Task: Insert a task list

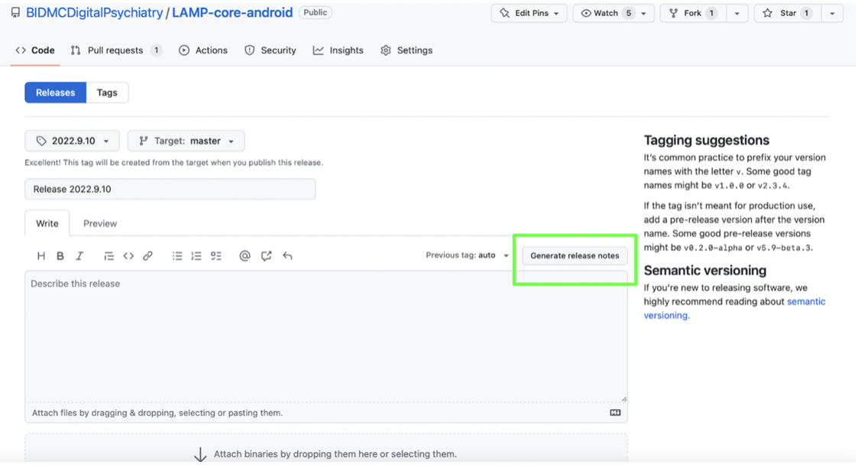Action: tap(216, 256)
